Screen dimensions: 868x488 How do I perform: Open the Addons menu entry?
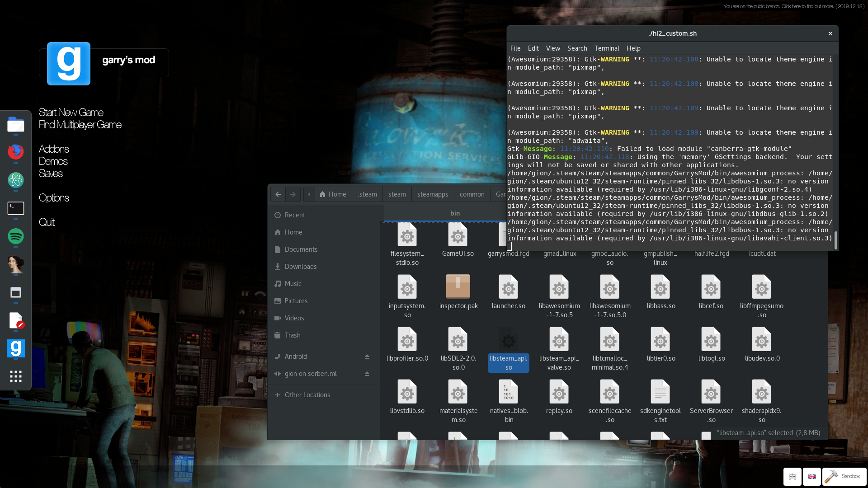click(x=54, y=149)
